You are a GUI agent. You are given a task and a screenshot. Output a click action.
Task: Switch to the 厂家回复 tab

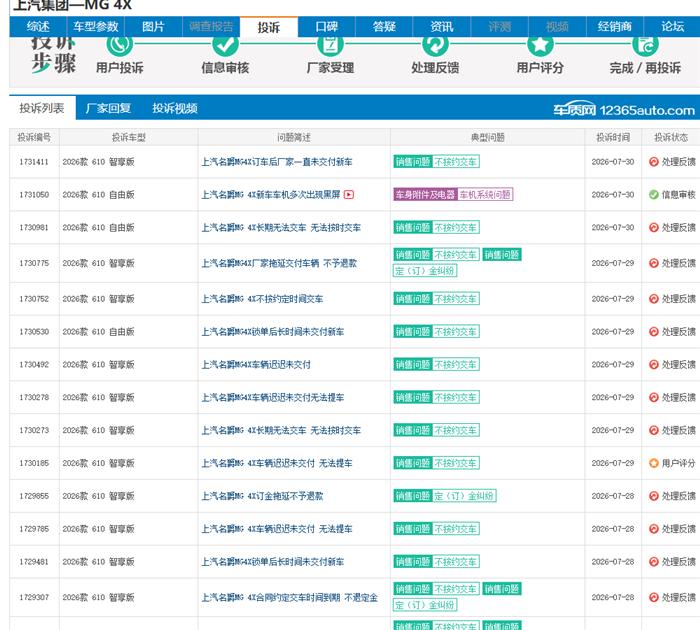(108, 108)
